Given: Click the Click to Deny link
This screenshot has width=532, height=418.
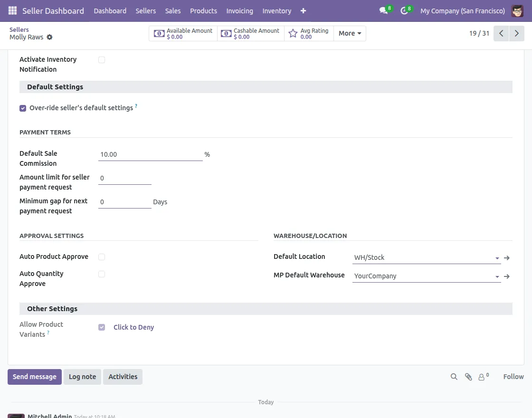Looking at the screenshot, I should click(x=133, y=327).
